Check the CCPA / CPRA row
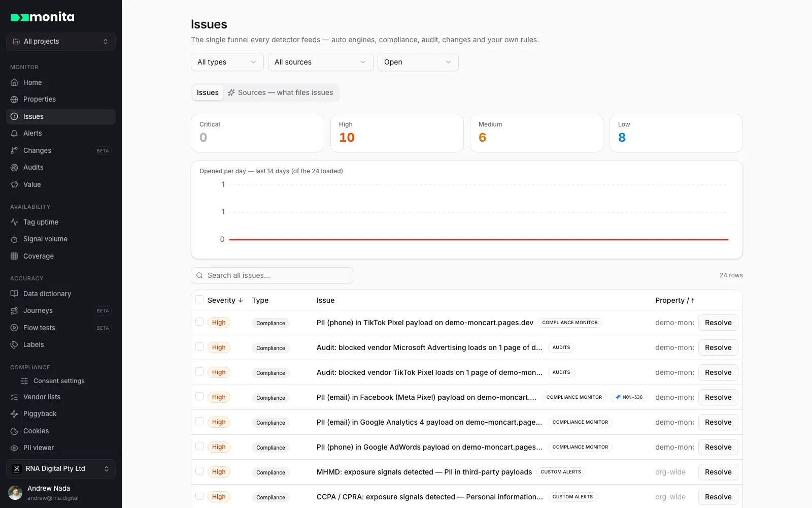Screen dimensions: 812x508 click(199, 496)
